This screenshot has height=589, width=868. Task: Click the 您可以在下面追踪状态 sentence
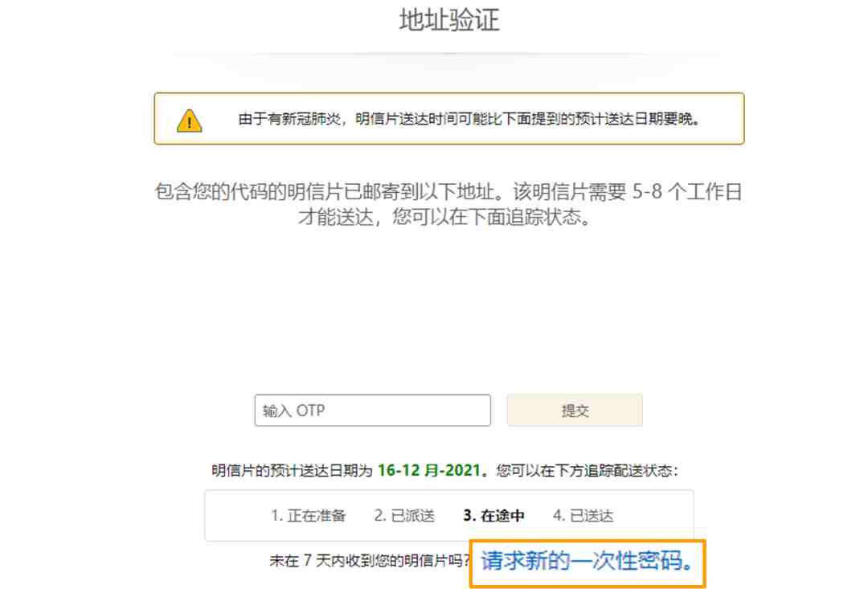491,217
